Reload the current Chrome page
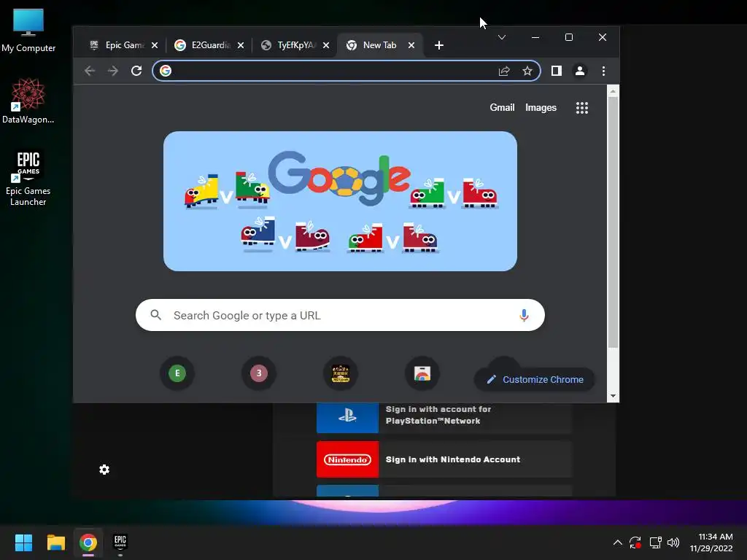The image size is (747, 560). (136, 71)
